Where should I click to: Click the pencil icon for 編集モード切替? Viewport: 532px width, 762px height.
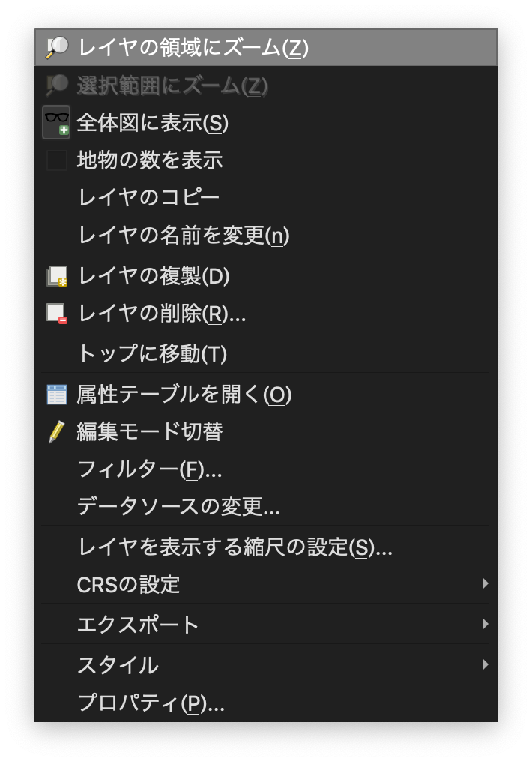pyautogui.click(x=57, y=431)
